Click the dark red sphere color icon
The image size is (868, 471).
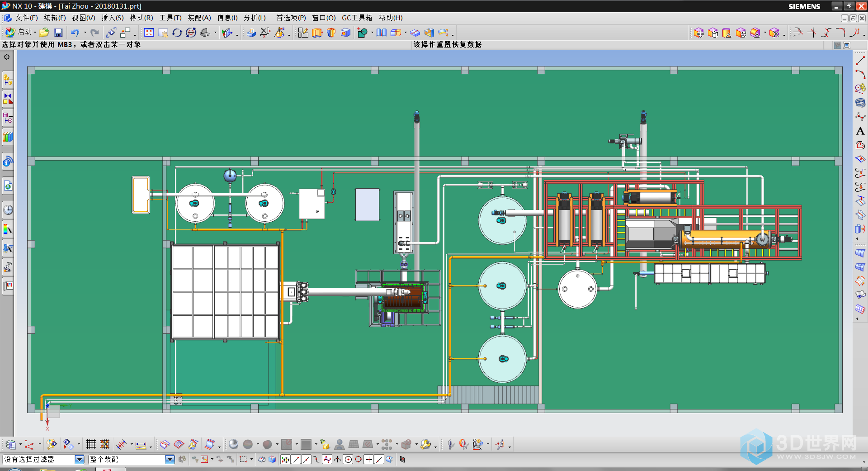point(267,444)
